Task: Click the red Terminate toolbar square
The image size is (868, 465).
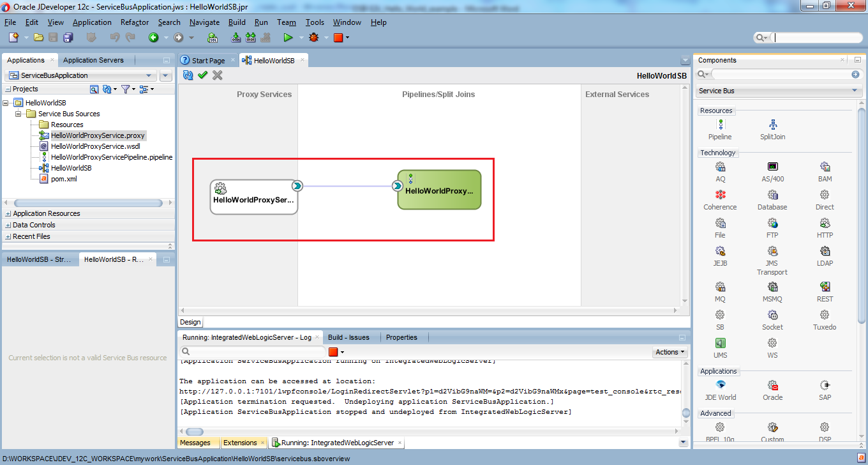Action: coord(338,38)
